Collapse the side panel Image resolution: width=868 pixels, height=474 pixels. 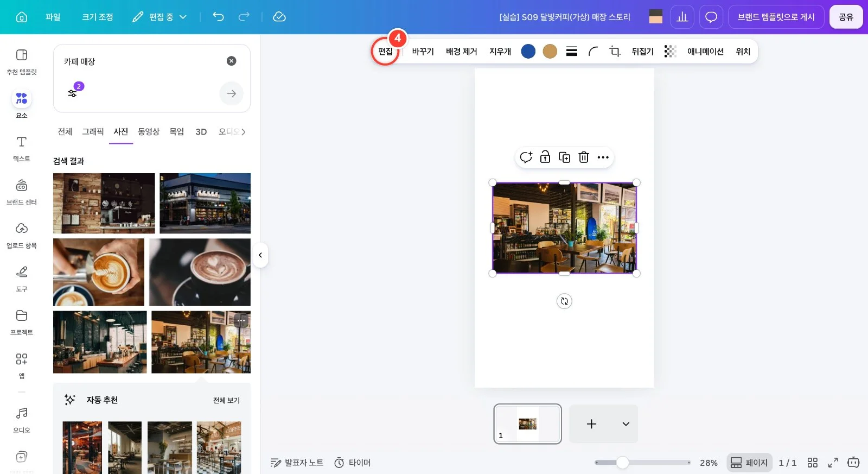[260, 255]
